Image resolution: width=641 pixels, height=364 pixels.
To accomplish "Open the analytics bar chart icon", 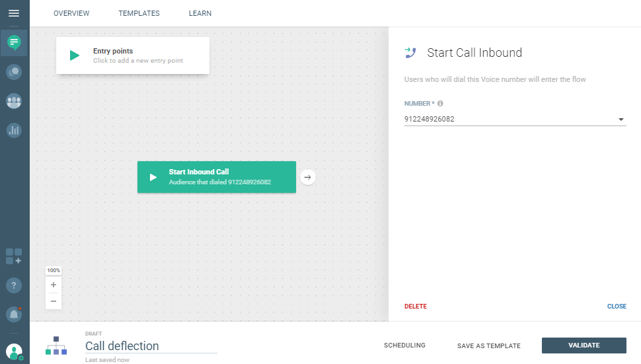I will [14, 130].
